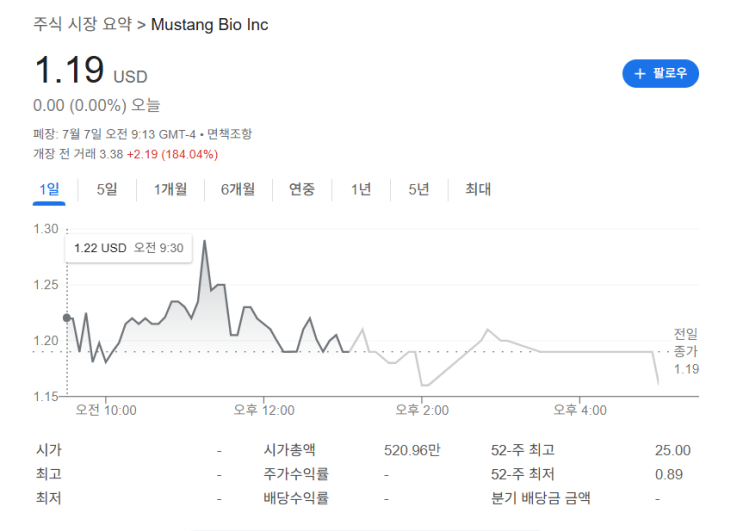Switch to the 1년 chart tab
Viewport: 743px width, 531px height.
coord(361,189)
